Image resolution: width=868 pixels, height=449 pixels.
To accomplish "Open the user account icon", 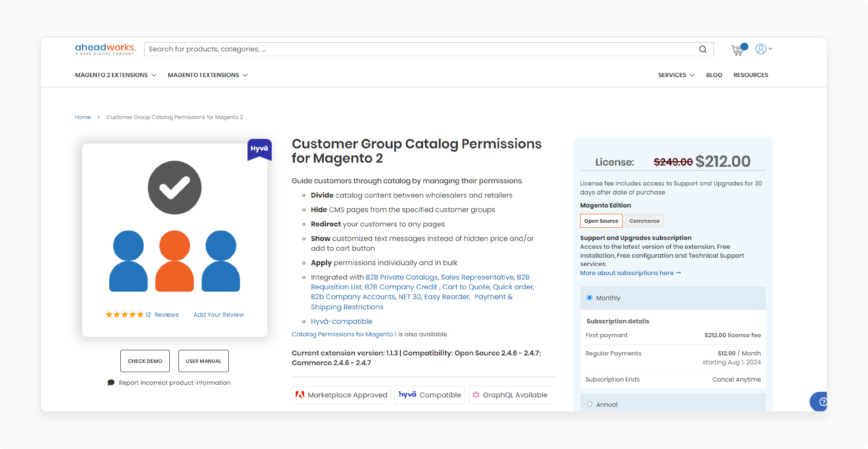I will tap(760, 49).
